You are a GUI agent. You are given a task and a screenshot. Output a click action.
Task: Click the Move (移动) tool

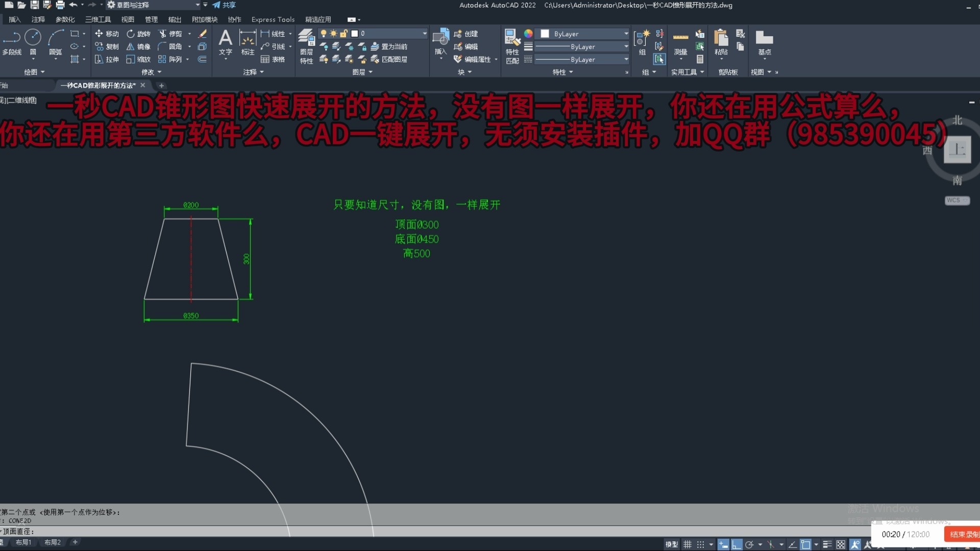pos(107,34)
